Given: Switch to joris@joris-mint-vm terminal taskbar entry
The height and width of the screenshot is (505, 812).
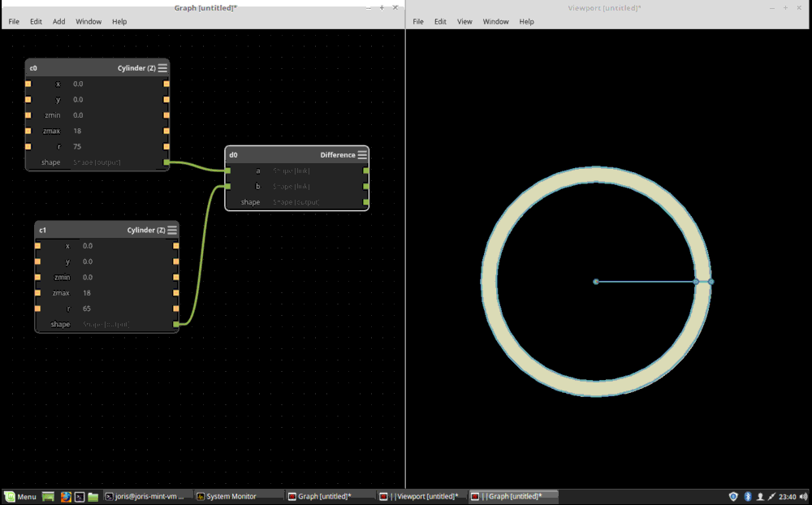Looking at the screenshot, I should (148, 496).
